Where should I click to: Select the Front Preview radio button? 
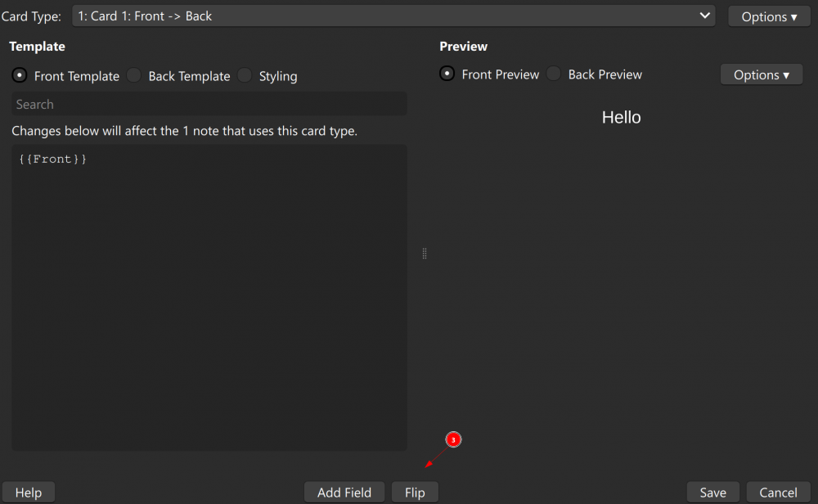pyautogui.click(x=447, y=74)
